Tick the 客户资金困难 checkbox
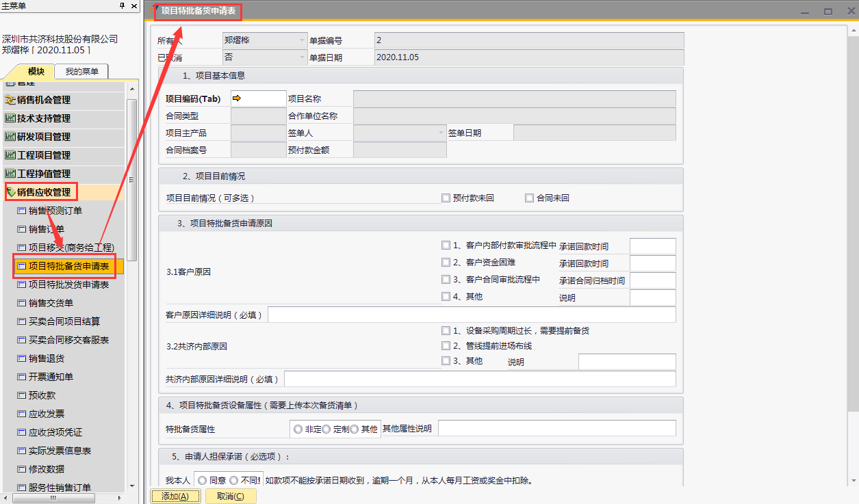The image size is (859, 504). point(446,263)
